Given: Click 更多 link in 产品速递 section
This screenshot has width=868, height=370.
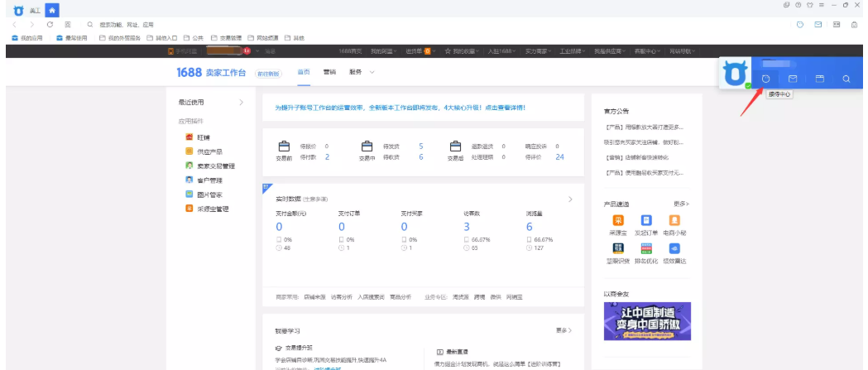Looking at the screenshot, I should coord(681,204).
